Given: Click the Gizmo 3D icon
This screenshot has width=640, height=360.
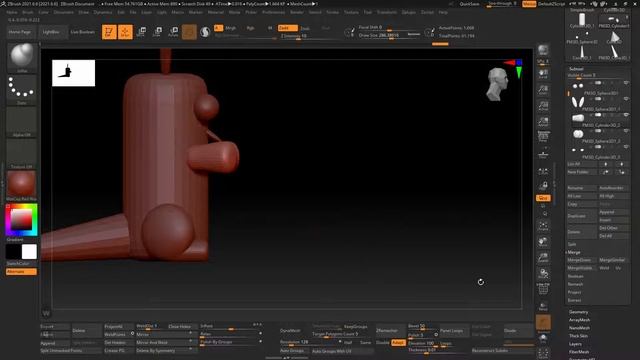Looking at the screenshot, I should click(x=189, y=32).
